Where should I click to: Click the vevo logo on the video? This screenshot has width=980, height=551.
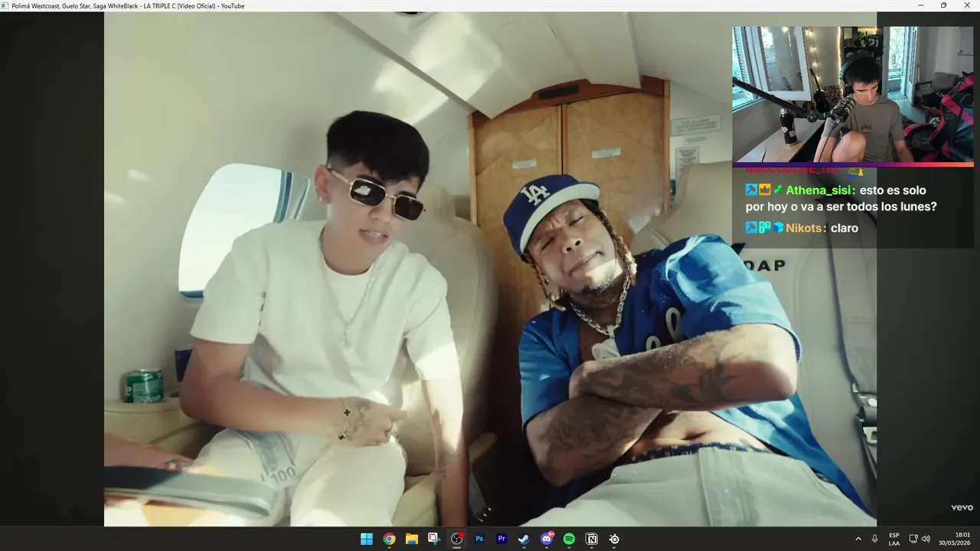[962, 507]
